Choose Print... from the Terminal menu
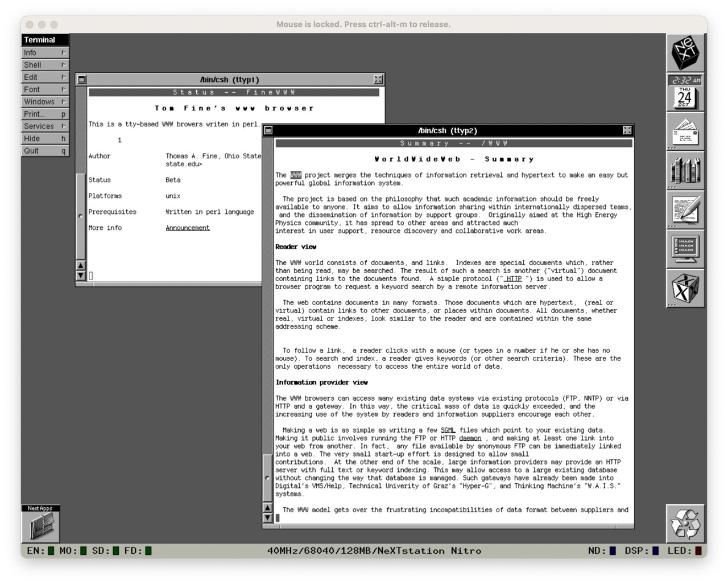This screenshot has width=728, height=584. (45, 114)
